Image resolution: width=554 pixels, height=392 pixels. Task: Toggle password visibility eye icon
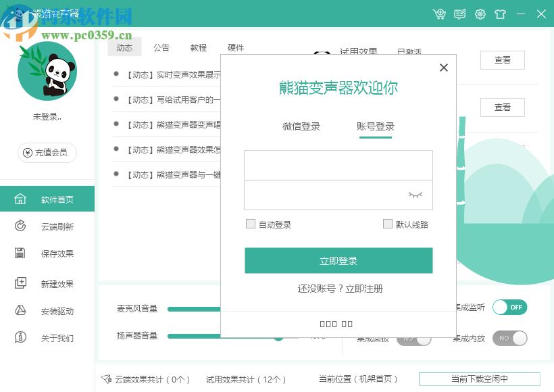click(415, 195)
